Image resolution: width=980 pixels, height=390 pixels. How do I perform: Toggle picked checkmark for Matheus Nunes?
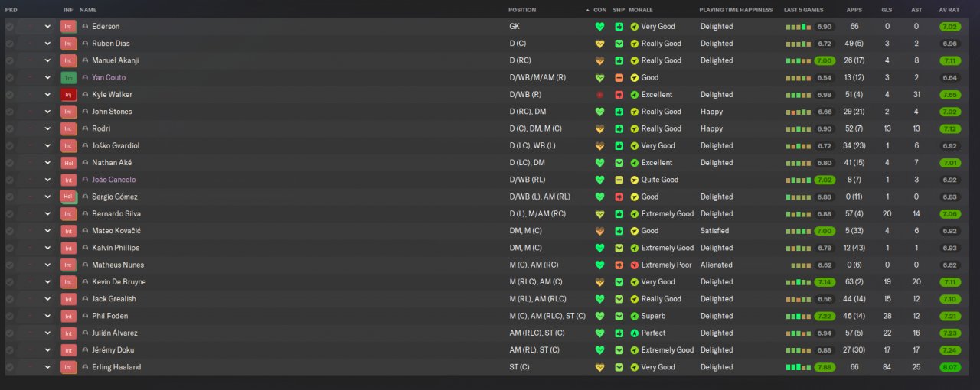(9, 265)
